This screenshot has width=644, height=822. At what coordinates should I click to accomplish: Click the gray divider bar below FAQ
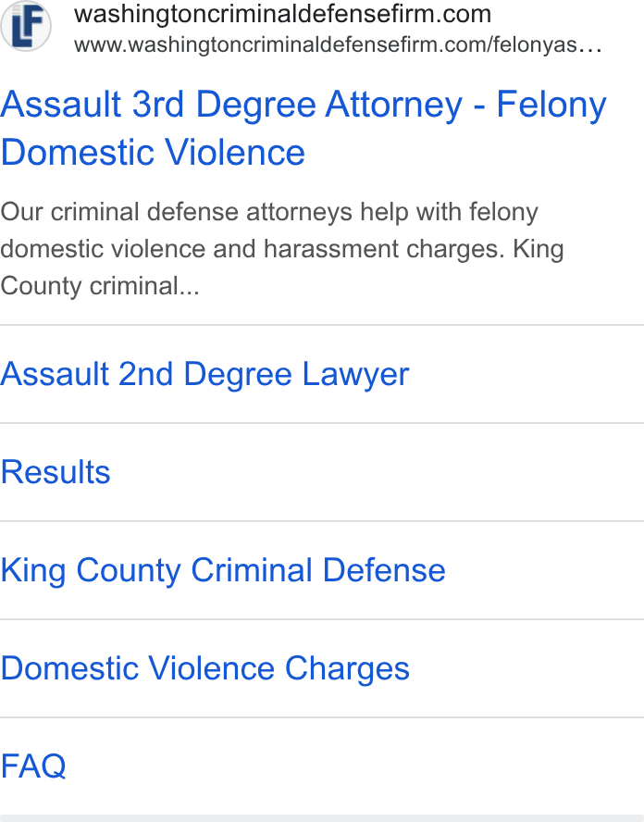(322, 818)
